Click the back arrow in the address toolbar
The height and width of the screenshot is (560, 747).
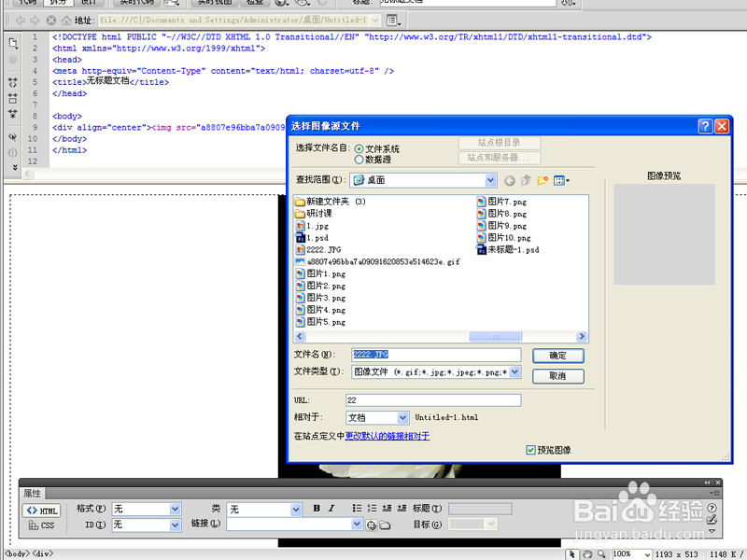coord(20,21)
